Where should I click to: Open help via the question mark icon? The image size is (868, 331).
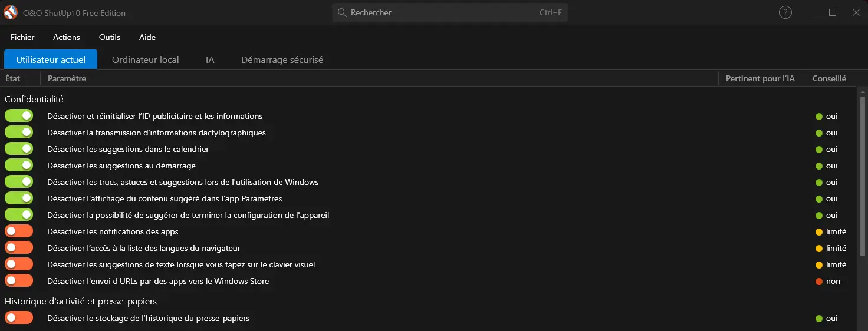[785, 12]
